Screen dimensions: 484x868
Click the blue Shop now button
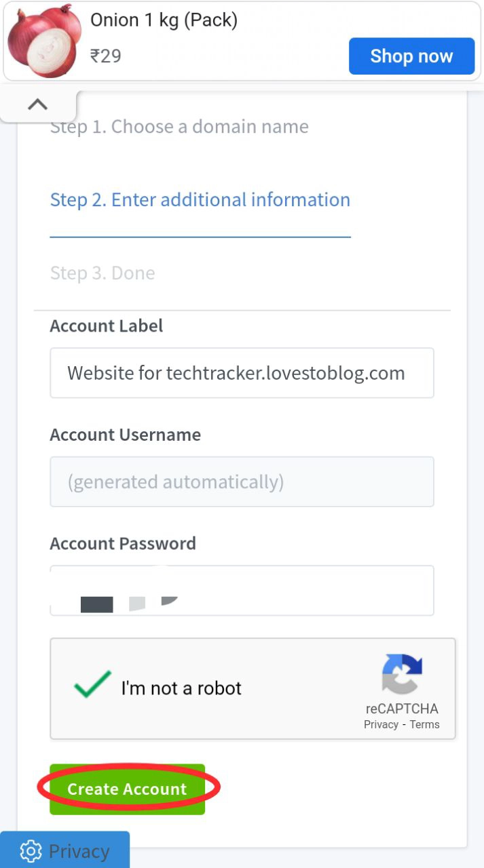pos(411,56)
